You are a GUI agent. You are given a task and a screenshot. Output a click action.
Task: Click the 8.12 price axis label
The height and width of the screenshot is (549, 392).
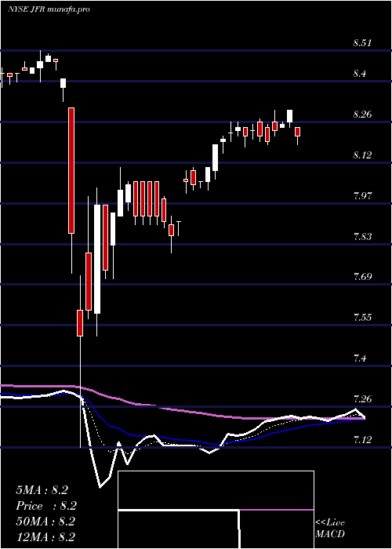pyautogui.click(x=362, y=155)
